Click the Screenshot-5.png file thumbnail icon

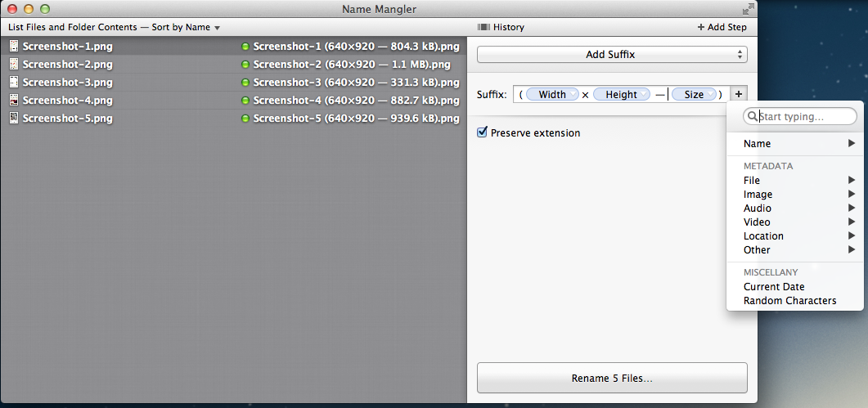[14, 118]
